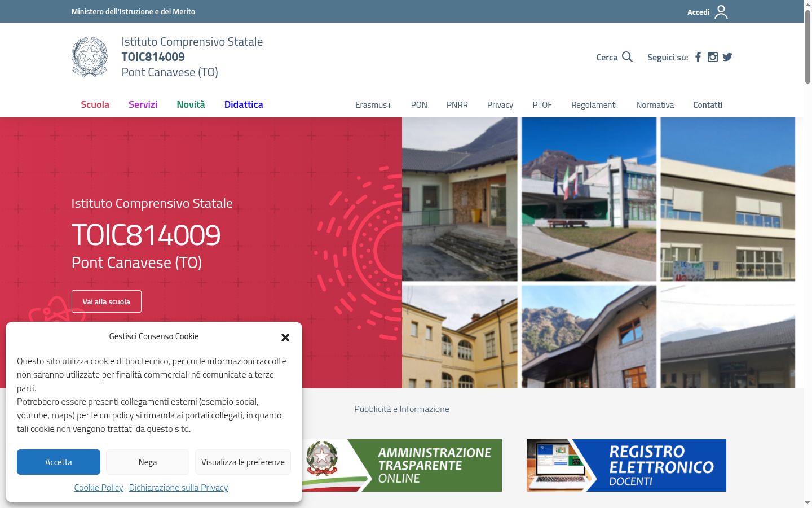Click the Cerca magnifying glass icon
812x508 pixels.
coord(627,57)
